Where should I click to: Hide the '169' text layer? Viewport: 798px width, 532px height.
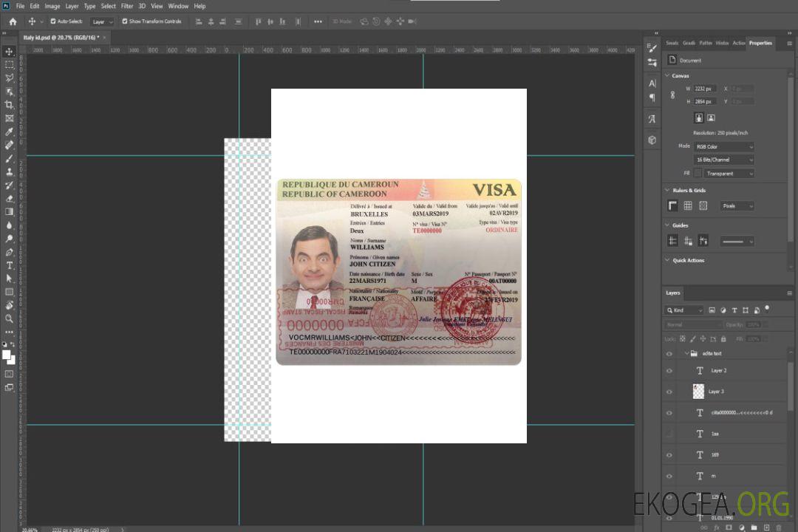[669, 455]
